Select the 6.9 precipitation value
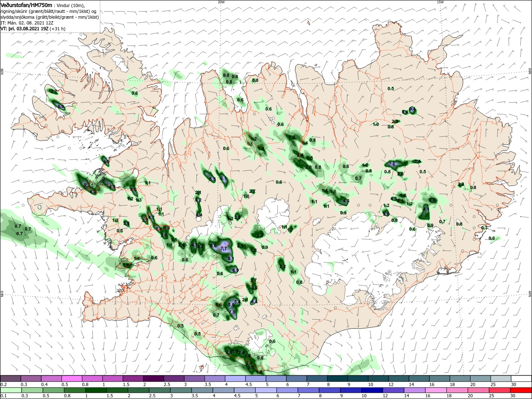Image resolution: width=532 pixels, height=399 pixels. pos(236,270)
